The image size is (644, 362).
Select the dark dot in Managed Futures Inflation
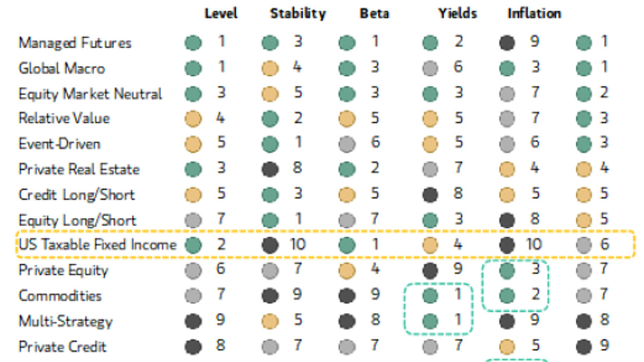point(507,43)
